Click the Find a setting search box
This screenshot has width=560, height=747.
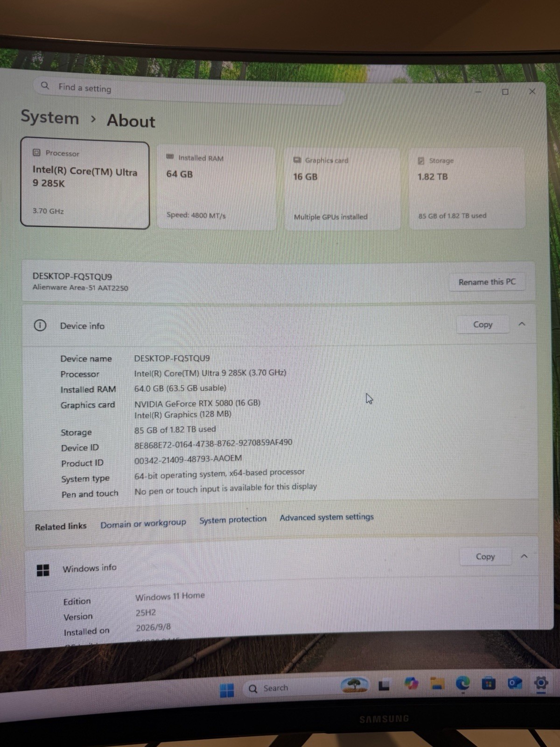click(x=189, y=91)
